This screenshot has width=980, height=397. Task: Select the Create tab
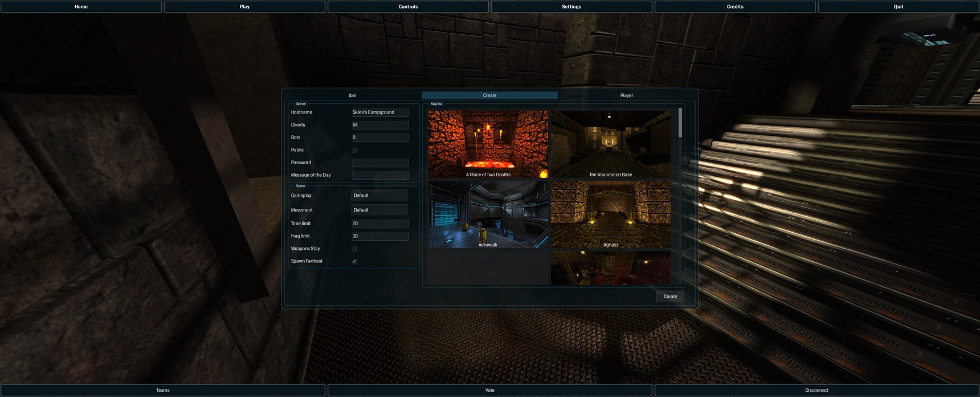click(x=489, y=95)
